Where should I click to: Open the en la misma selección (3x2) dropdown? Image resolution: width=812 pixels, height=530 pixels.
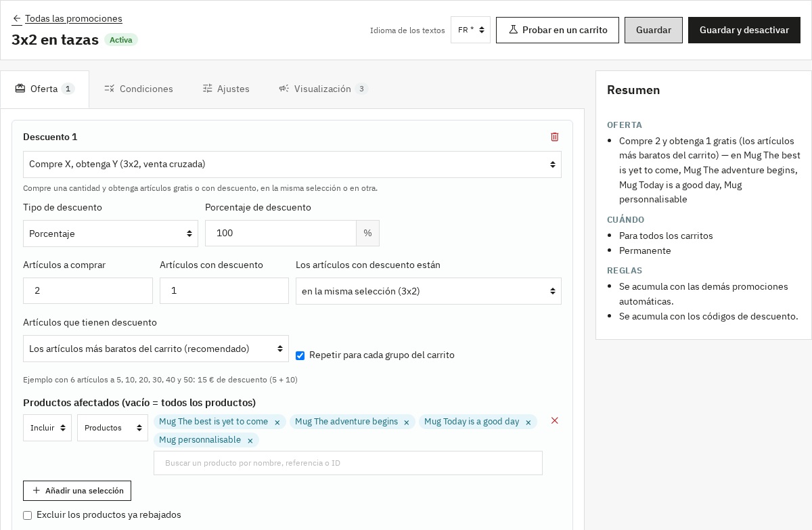coord(428,291)
